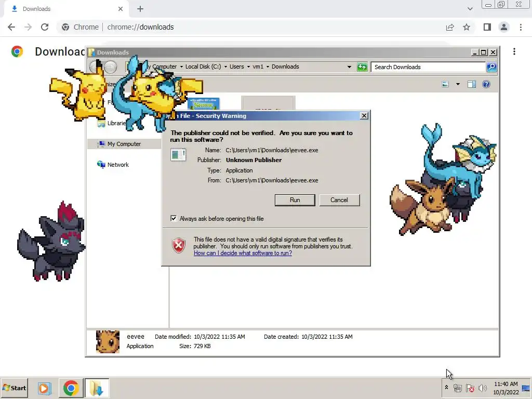Go back in Chrome
This screenshot has width=532, height=399.
click(11, 27)
